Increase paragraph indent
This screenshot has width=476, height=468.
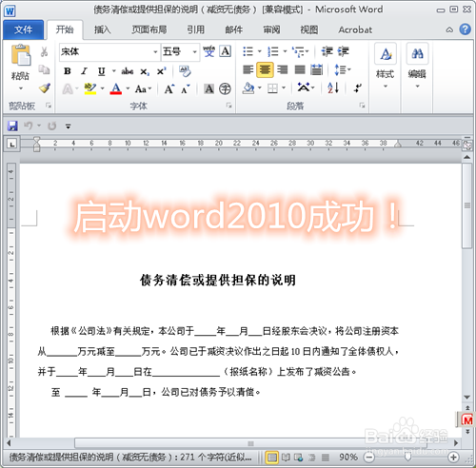[x=343, y=51]
